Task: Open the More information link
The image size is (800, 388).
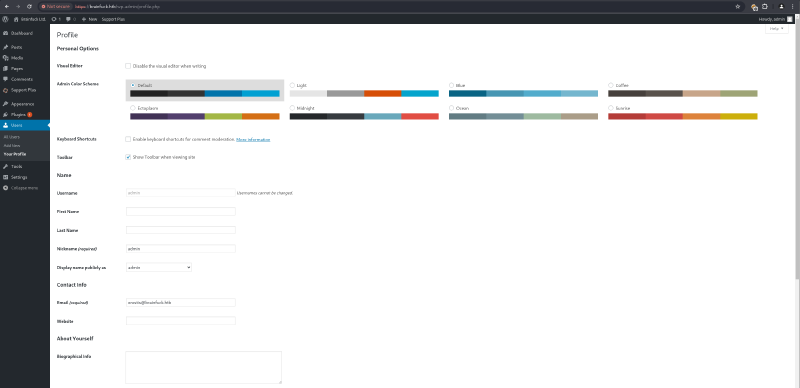Action: (x=253, y=139)
